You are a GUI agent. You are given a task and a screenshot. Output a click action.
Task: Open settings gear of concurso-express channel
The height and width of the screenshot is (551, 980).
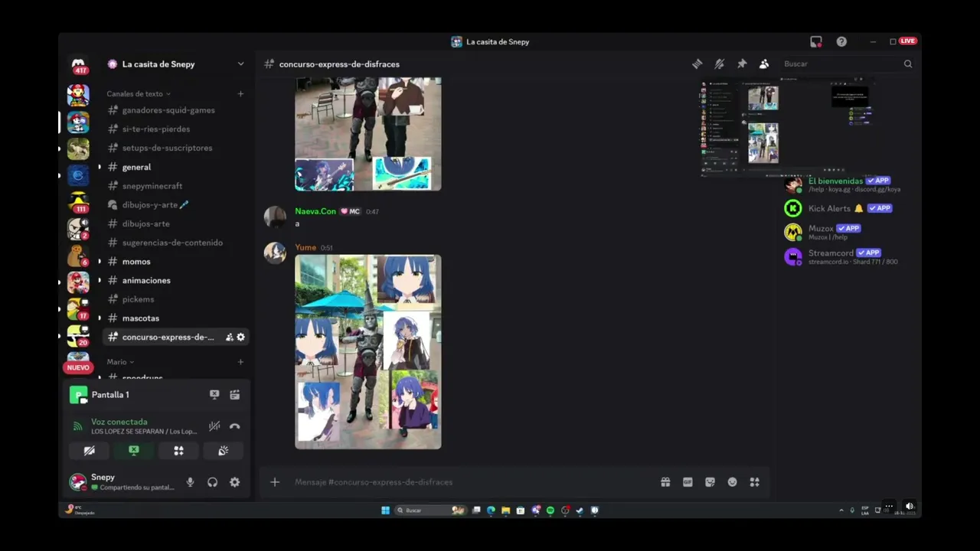(x=241, y=337)
